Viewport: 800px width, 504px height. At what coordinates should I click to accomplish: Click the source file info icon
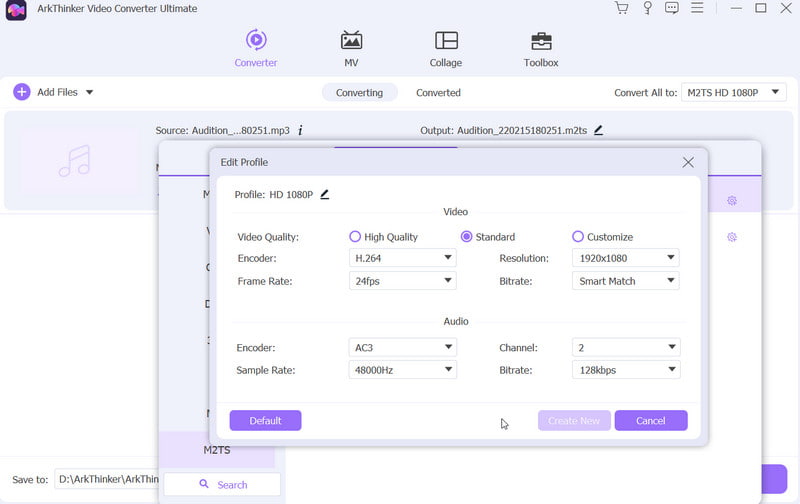pyautogui.click(x=300, y=131)
